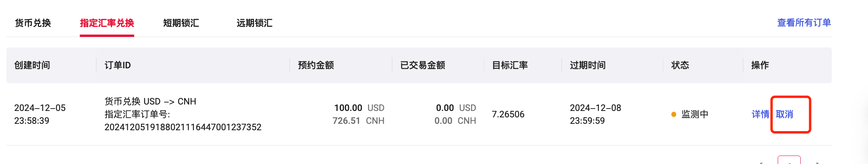
Task: Click the current page number box
Action: click(789, 161)
